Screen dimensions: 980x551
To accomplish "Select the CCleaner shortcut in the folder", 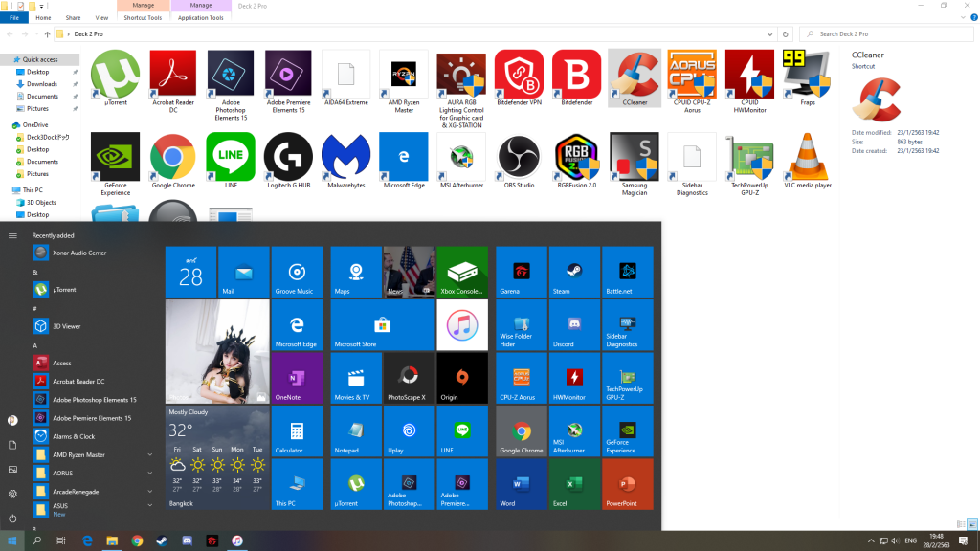I will pyautogui.click(x=635, y=78).
